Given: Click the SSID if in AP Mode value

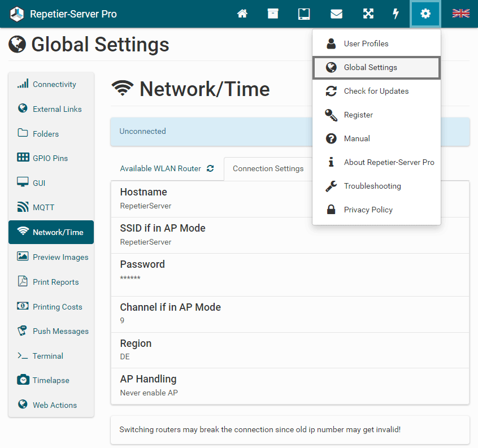Looking at the screenshot, I should pyautogui.click(x=145, y=242).
